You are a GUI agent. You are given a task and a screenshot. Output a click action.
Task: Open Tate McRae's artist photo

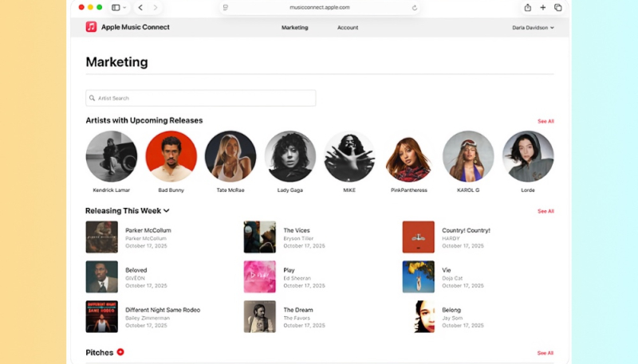pos(230,156)
